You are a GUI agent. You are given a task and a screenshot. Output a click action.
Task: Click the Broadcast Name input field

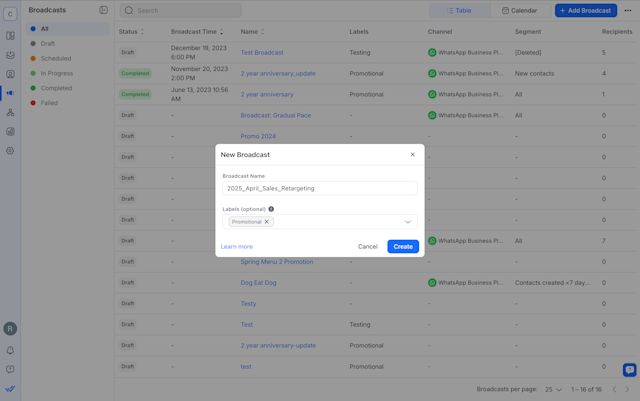click(x=320, y=188)
